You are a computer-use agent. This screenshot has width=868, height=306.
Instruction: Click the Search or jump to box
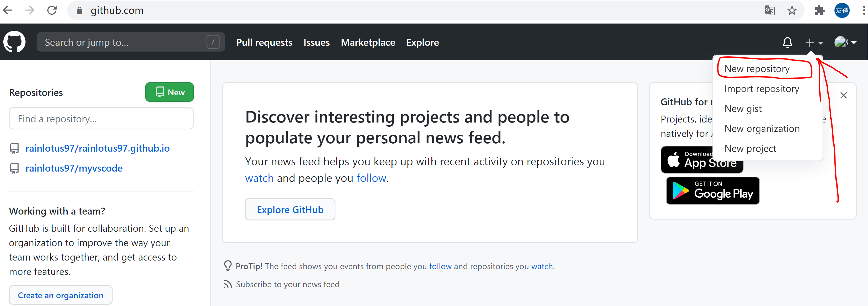[125, 42]
